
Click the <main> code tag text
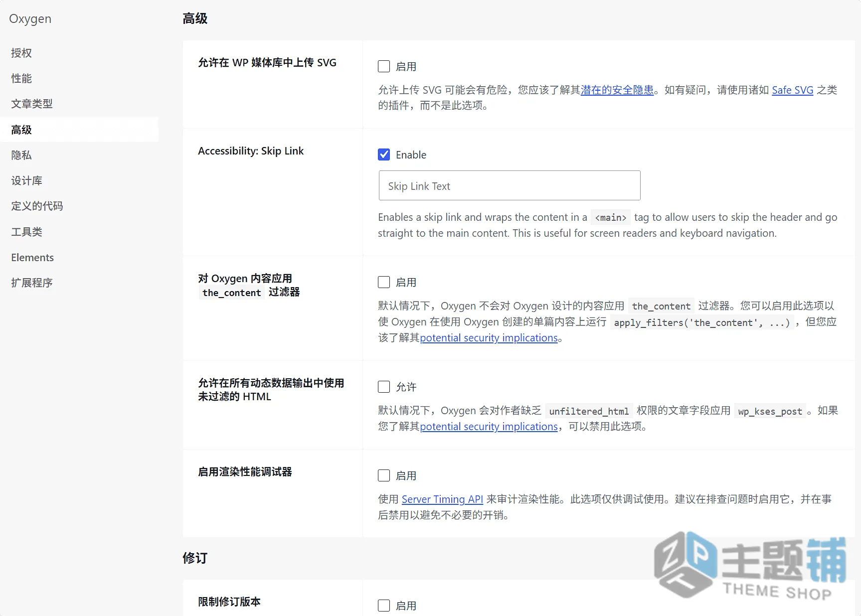[x=611, y=218]
